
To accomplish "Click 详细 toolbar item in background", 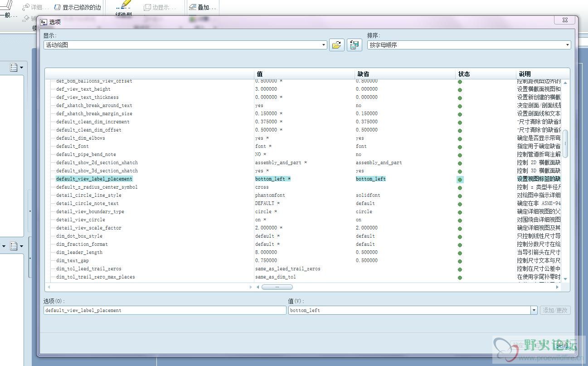I will [x=35, y=7].
